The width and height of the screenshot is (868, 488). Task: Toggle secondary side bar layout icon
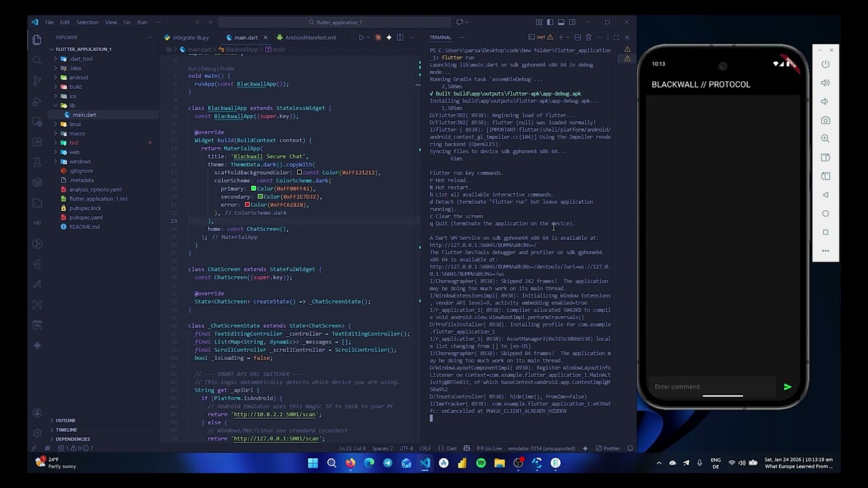pyautogui.click(x=572, y=22)
